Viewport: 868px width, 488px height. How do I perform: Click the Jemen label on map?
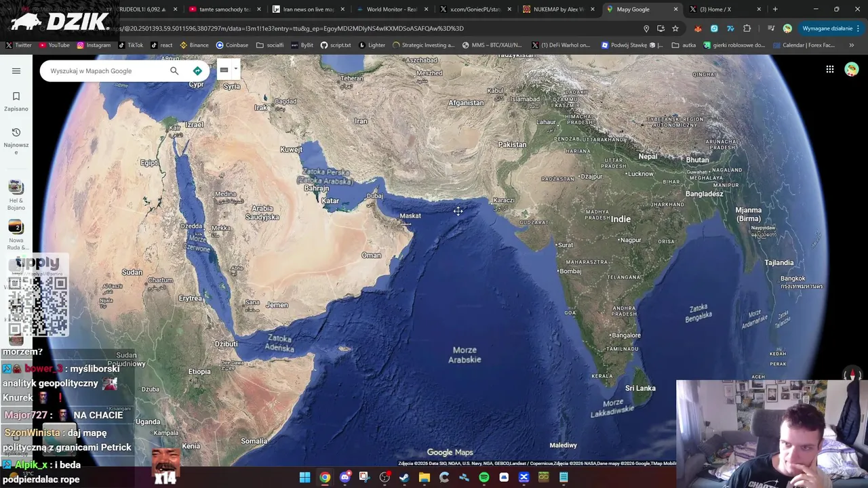coord(277,305)
